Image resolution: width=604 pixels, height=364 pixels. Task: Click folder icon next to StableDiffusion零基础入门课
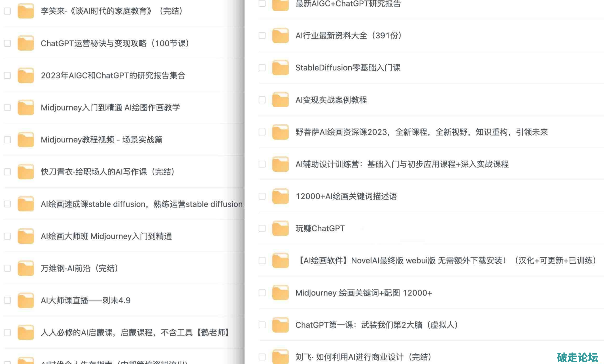280,68
